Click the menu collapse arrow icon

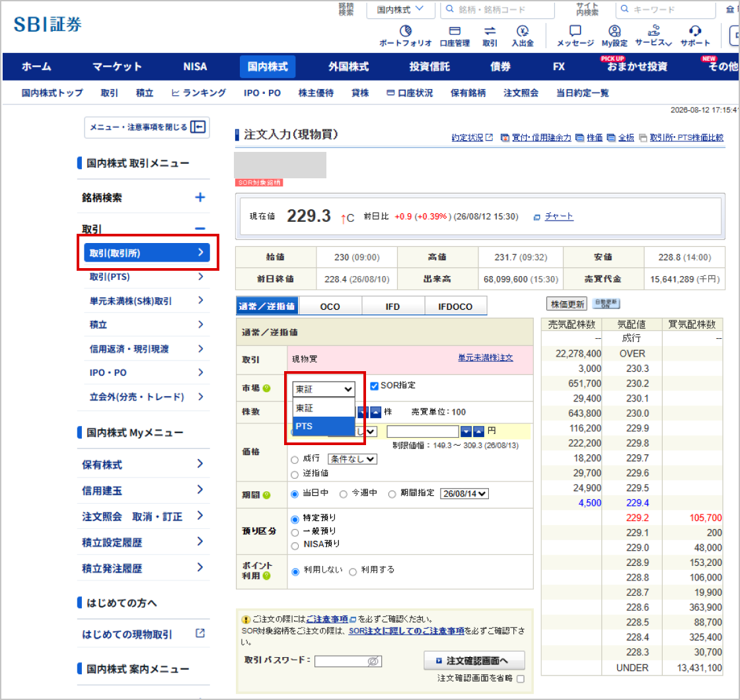(x=198, y=127)
